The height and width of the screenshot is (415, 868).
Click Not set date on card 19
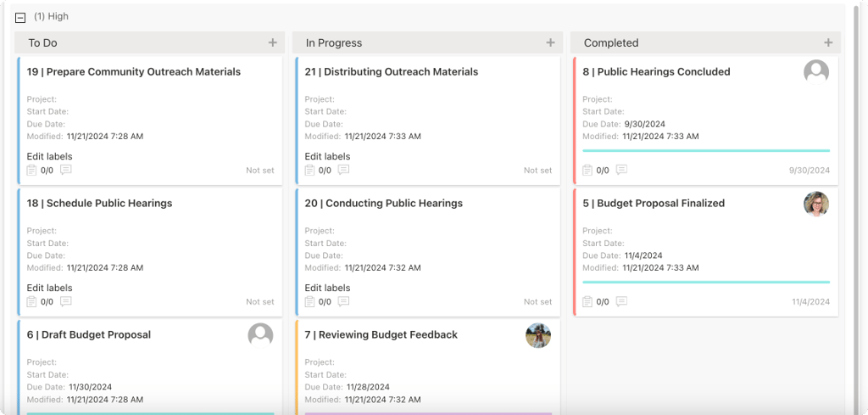(x=260, y=170)
